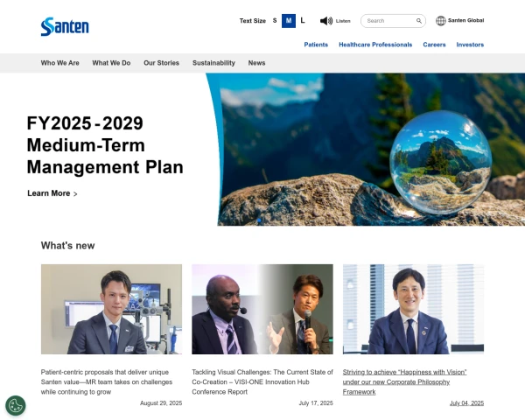The height and width of the screenshot is (420, 525).
Task: Open the Healthcare Professionals link
Action: coord(375,45)
